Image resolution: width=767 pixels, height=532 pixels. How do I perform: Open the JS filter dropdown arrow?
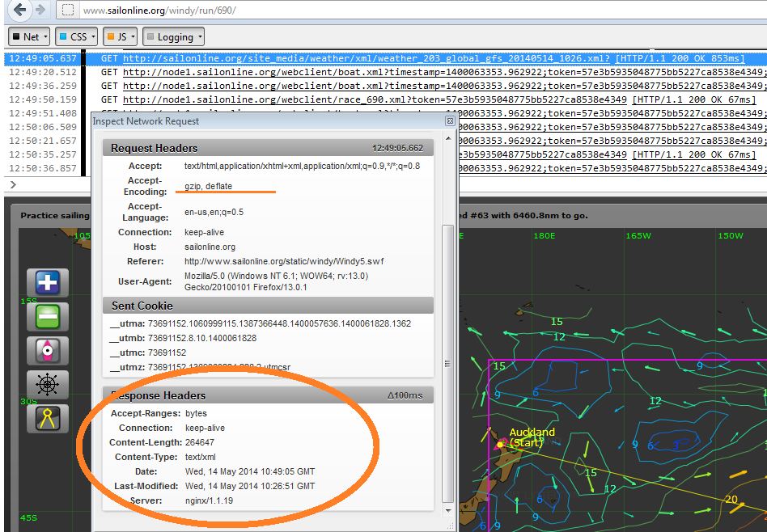point(133,36)
